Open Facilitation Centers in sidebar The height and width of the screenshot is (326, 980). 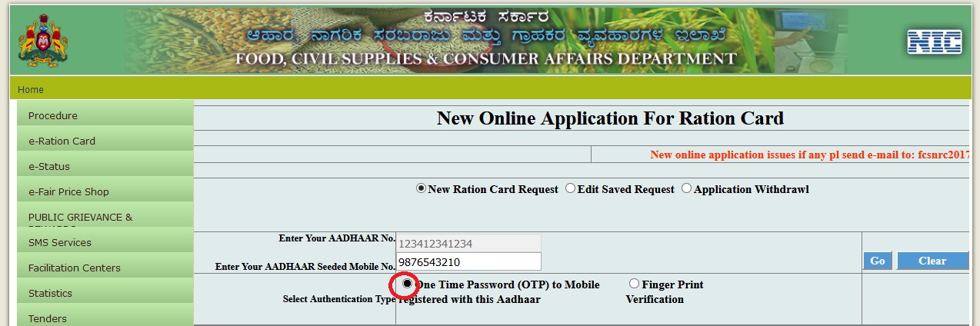pos(75,268)
